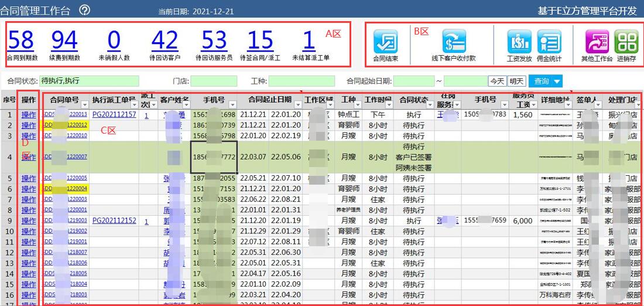Open the 1 未结算派工单 count
644x306 pixels.
point(309,40)
